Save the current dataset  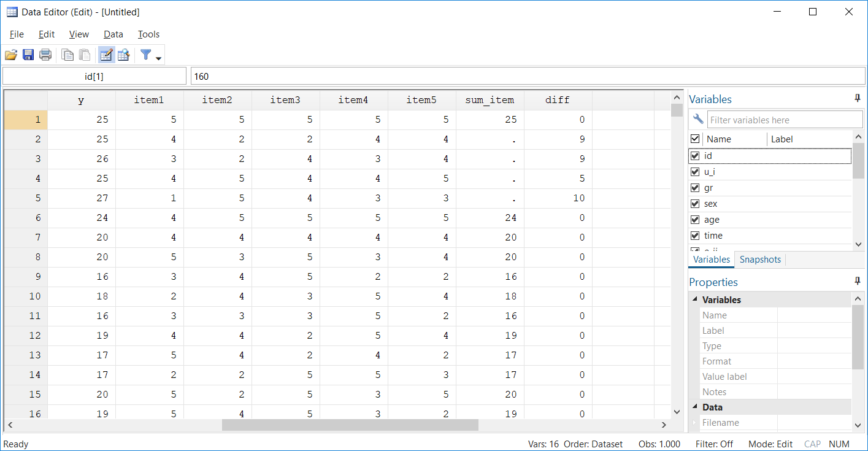28,55
